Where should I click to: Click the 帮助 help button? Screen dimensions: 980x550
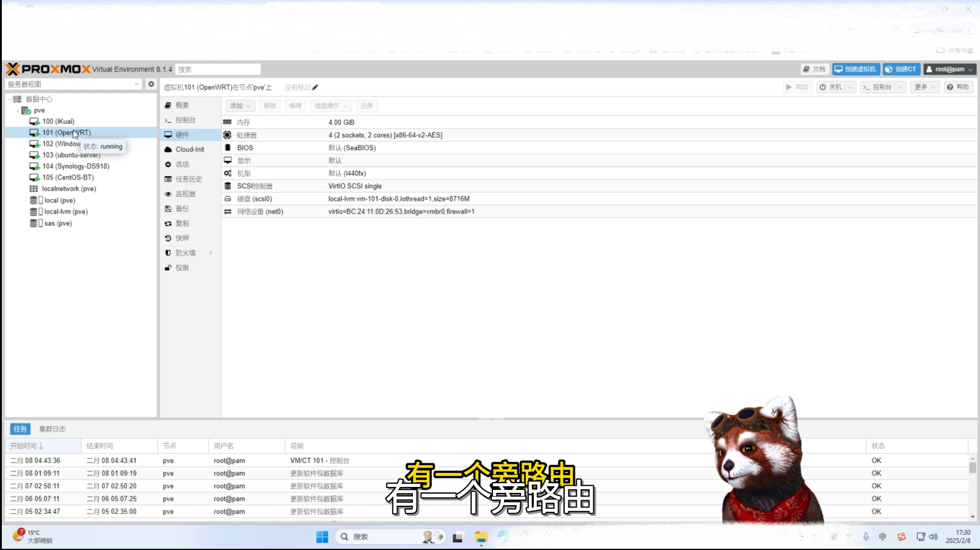[x=959, y=87]
